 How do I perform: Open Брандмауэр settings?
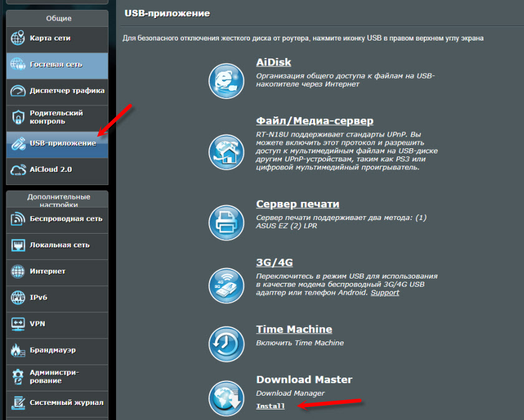click(57, 350)
